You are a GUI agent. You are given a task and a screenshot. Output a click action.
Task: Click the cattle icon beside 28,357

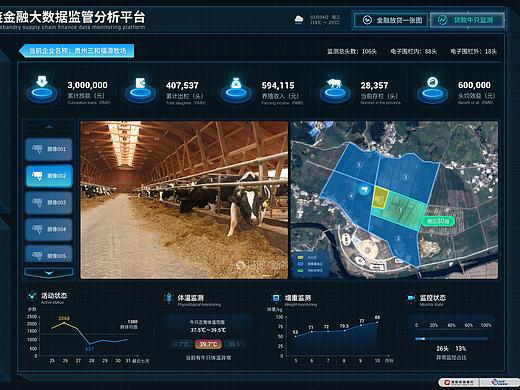[x=335, y=89]
